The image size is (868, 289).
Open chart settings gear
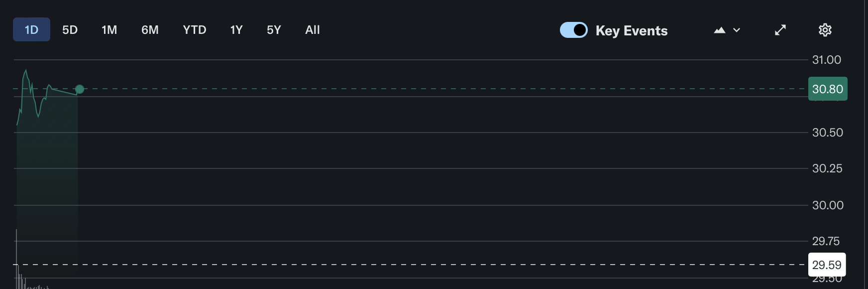click(x=825, y=30)
